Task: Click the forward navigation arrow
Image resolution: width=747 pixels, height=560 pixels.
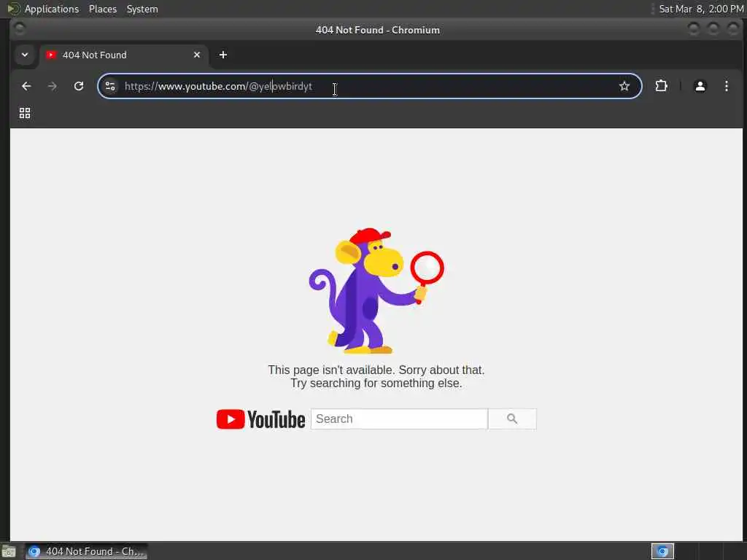Action: click(53, 86)
